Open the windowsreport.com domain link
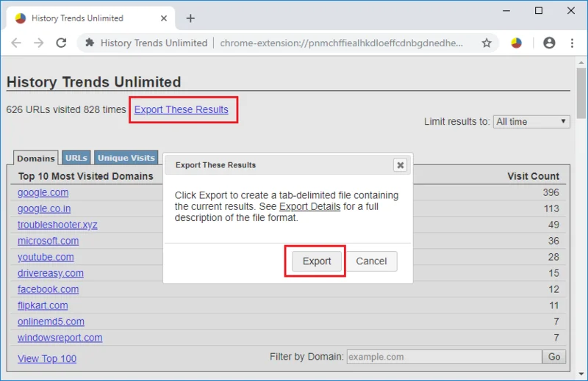Image resolution: width=588 pixels, height=381 pixels. [60, 338]
